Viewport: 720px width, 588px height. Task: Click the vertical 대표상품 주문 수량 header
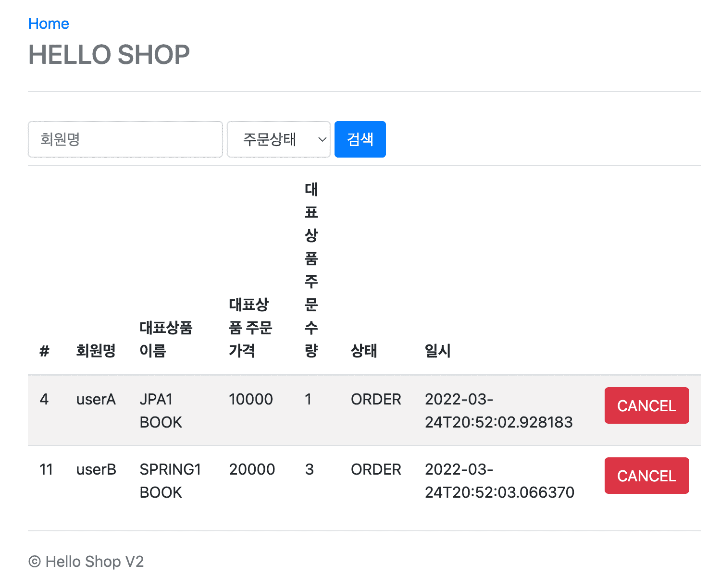pyautogui.click(x=311, y=270)
